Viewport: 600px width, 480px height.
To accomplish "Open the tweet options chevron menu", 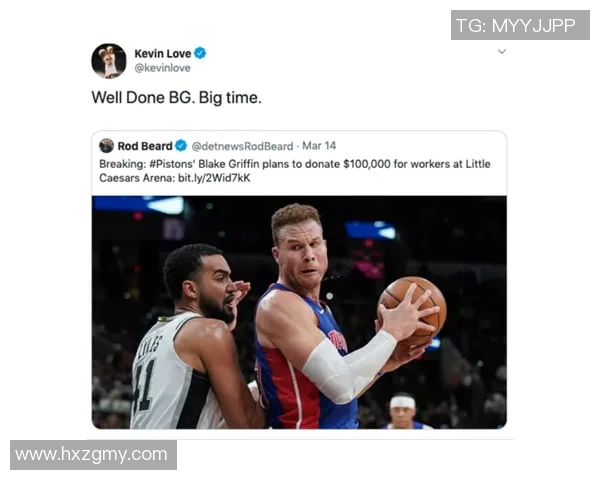I will (x=502, y=51).
